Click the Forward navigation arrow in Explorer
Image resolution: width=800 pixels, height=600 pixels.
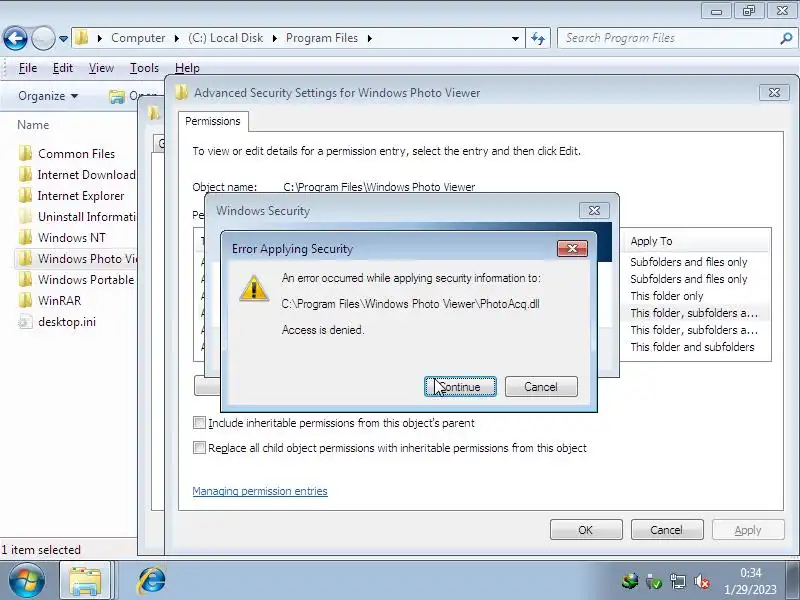(x=43, y=38)
